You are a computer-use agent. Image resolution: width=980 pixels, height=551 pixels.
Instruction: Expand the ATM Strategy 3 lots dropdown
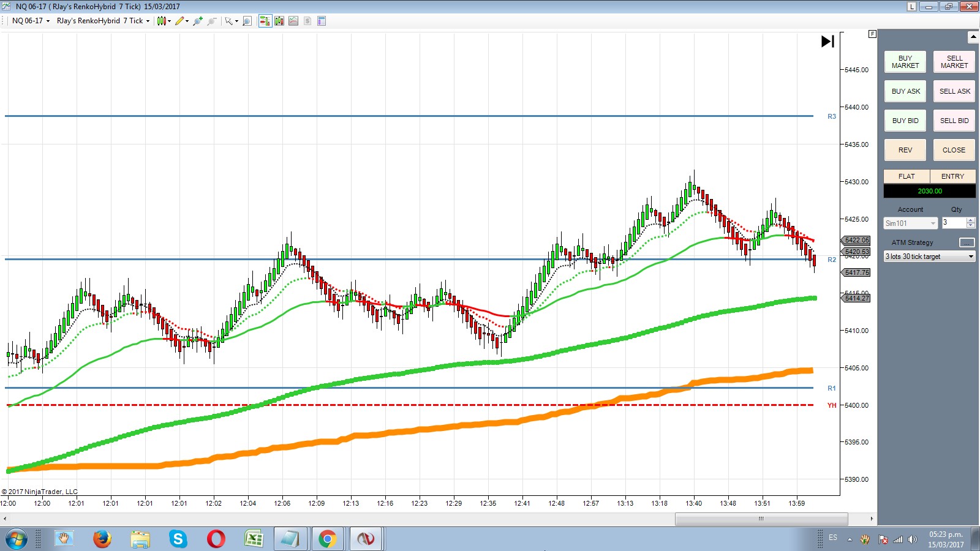929,257
